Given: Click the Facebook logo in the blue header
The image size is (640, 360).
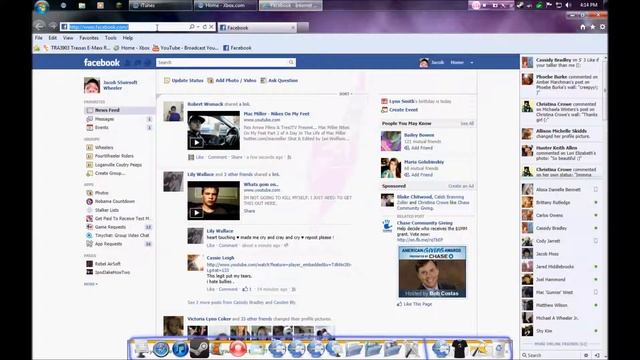Looking at the screenshot, I should 102,62.
